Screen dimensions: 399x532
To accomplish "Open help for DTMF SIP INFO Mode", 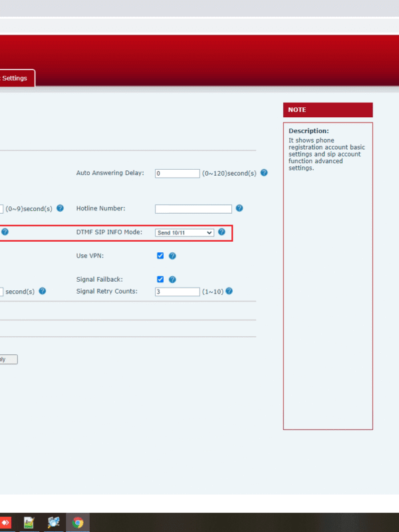I will pos(221,232).
